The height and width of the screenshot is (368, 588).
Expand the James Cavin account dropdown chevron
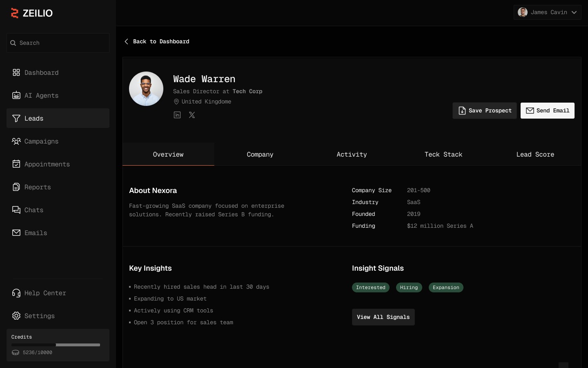[x=574, y=12]
